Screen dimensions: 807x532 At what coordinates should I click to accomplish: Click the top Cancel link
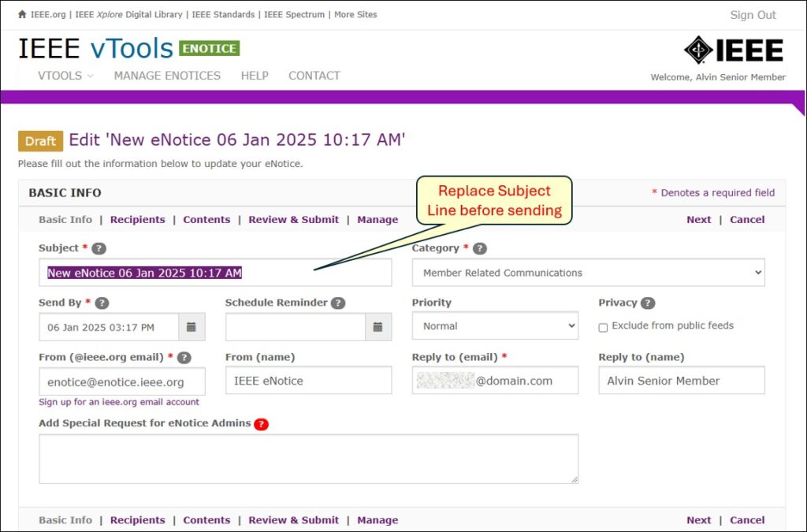[x=747, y=220]
